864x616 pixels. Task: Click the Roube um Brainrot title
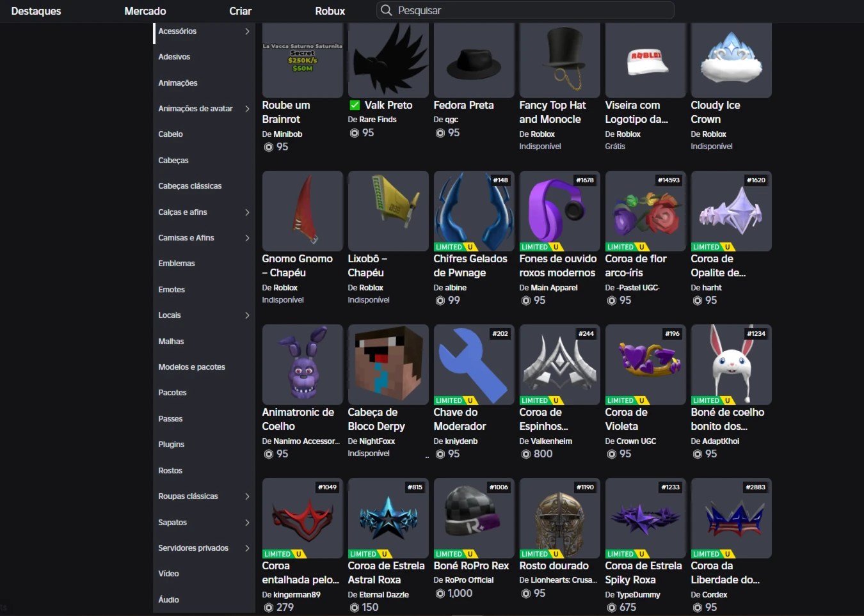point(286,112)
